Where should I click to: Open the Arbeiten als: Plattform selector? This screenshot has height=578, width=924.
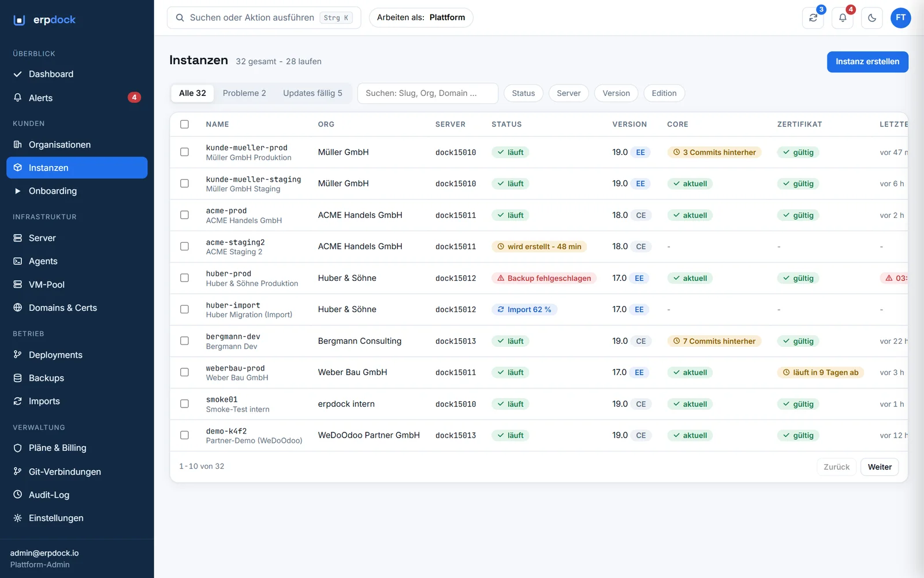(x=421, y=18)
